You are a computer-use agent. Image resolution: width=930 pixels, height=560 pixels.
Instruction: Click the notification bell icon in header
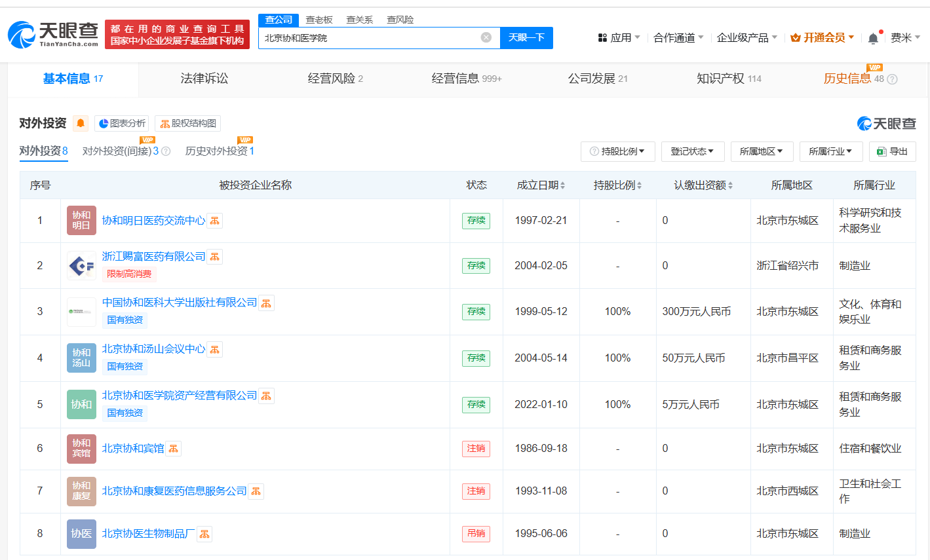(x=873, y=38)
